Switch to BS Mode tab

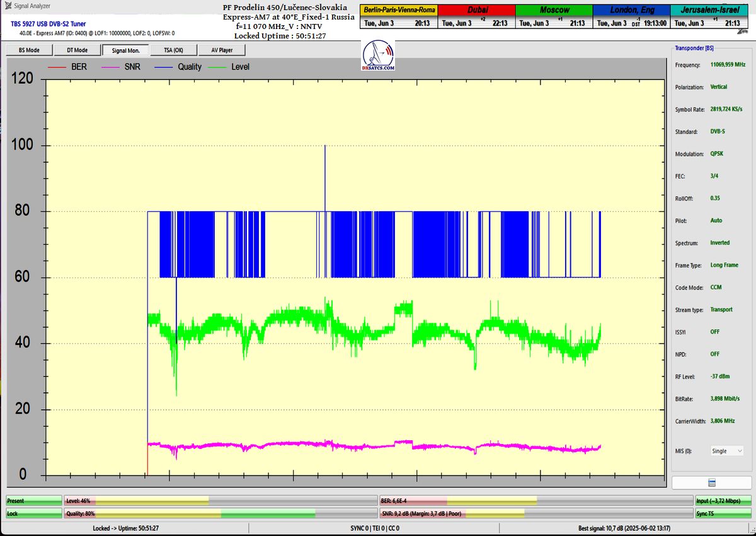[29, 50]
